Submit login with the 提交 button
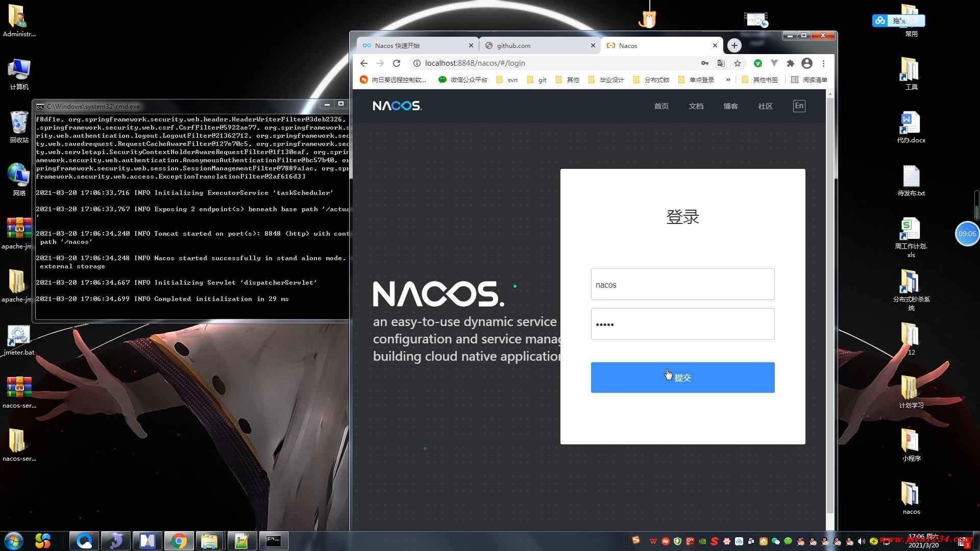The width and height of the screenshot is (980, 551). (682, 378)
